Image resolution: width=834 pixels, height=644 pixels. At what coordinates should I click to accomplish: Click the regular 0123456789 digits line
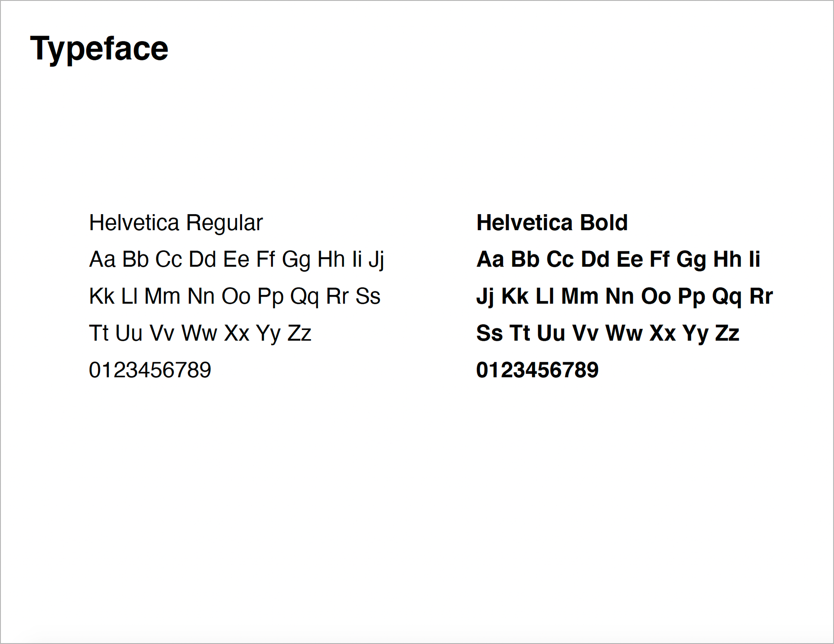click(x=150, y=370)
